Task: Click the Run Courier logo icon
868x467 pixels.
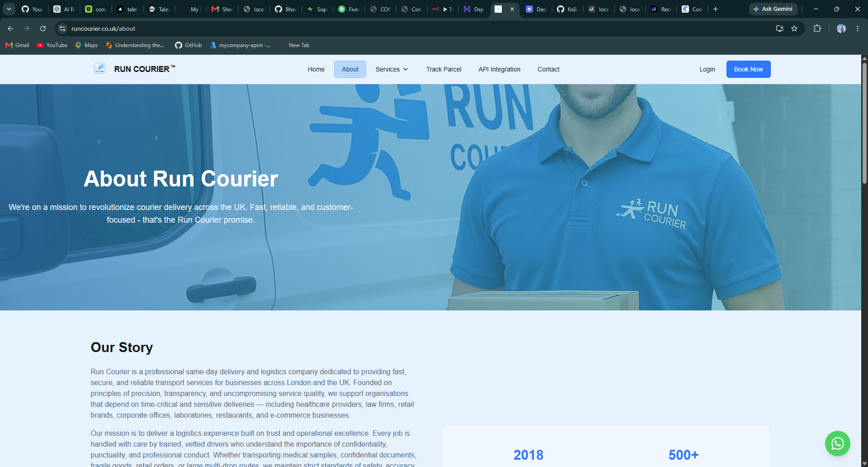Action: coord(100,69)
